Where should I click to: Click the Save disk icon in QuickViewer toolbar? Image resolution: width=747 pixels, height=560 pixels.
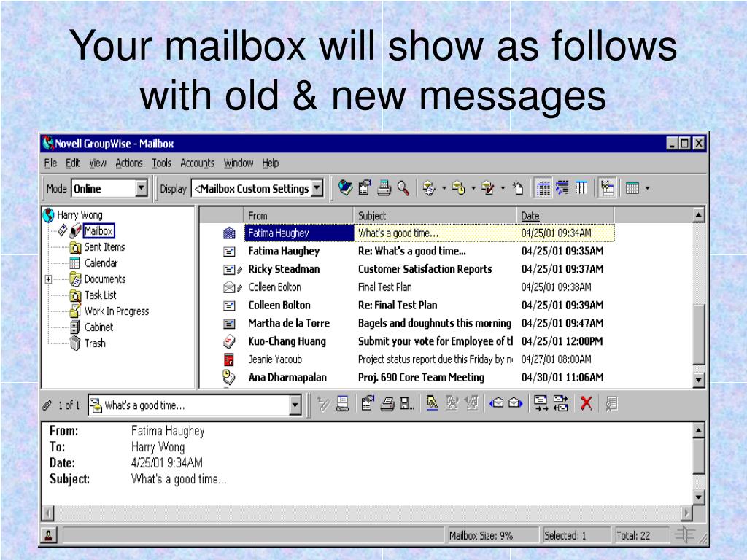click(406, 404)
